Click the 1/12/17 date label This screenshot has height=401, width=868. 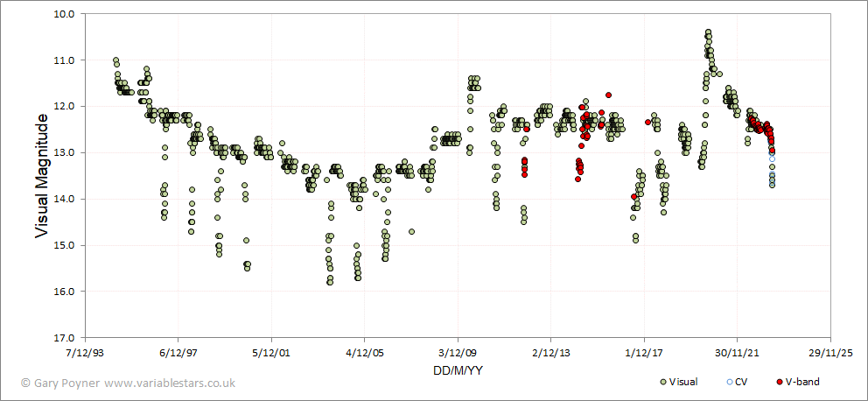(644, 353)
